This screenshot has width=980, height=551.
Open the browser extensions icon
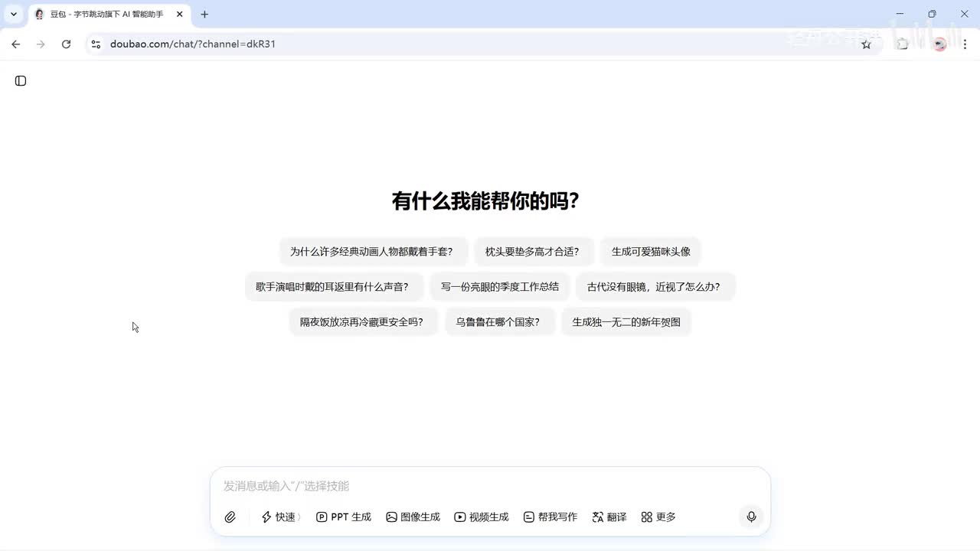(903, 44)
